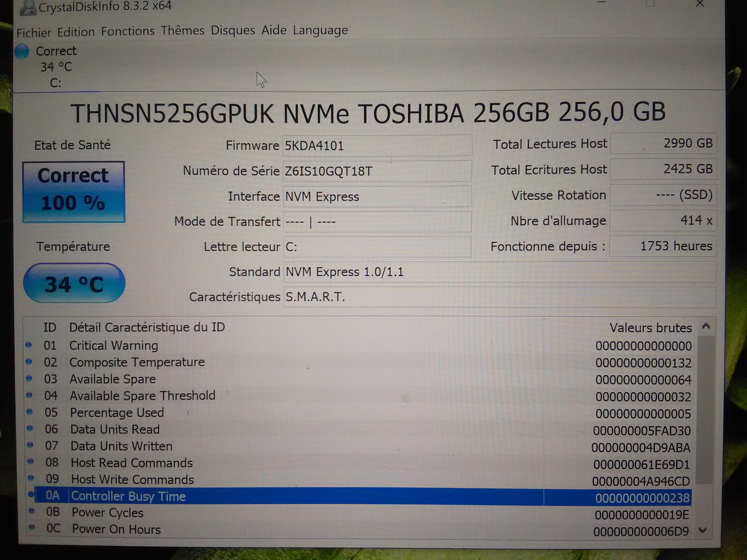Open the Language menu

320,30
